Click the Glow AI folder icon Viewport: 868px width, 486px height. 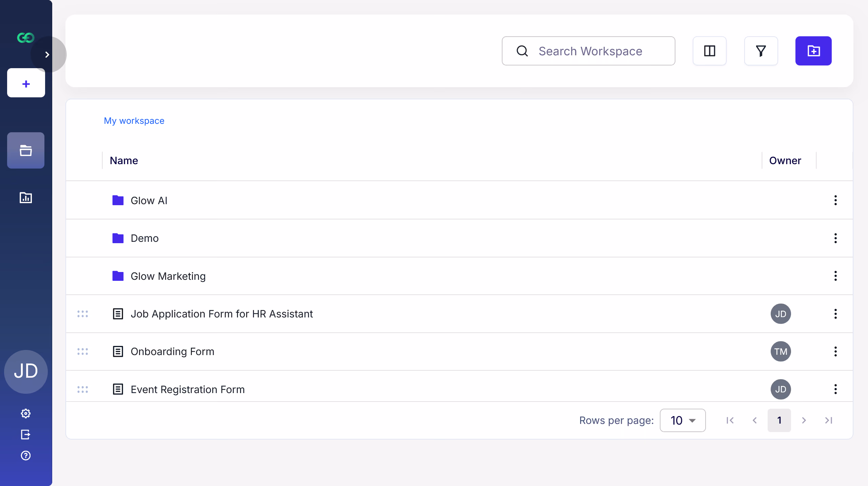(x=118, y=200)
